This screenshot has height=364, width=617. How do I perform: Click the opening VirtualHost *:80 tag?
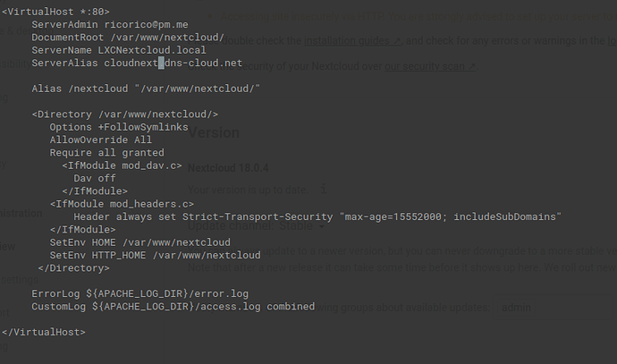55,12
